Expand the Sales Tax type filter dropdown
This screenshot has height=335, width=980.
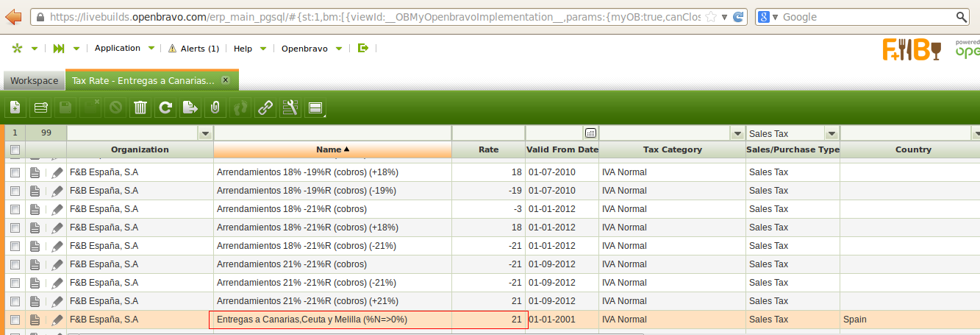coord(831,134)
